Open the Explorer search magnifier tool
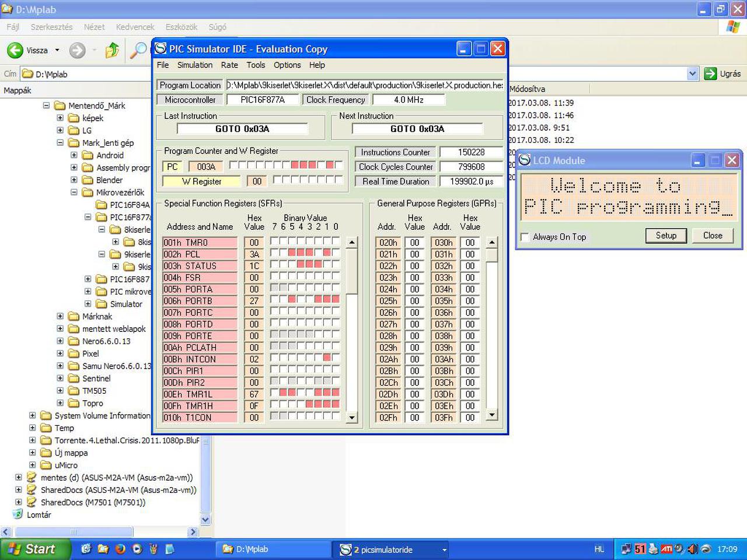The height and width of the screenshot is (560, 747). [138, 51]
